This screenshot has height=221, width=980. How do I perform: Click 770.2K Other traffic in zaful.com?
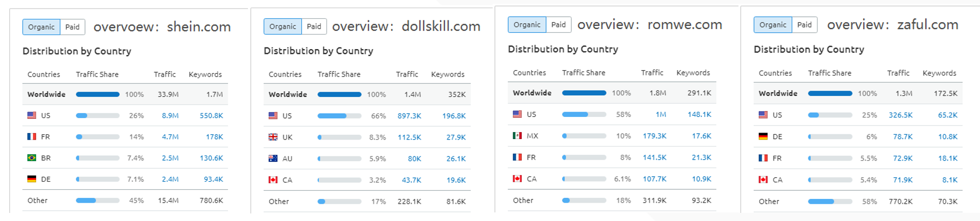click(900, 202)
